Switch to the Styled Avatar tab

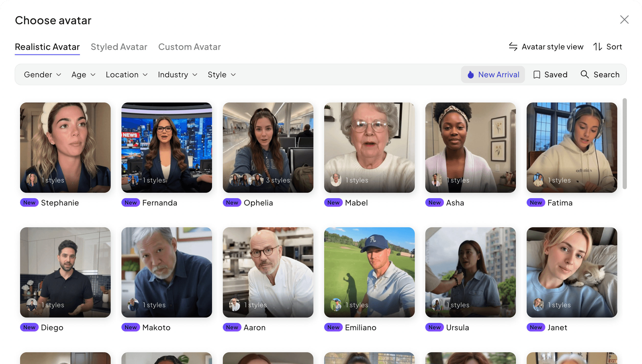point(119,47)
